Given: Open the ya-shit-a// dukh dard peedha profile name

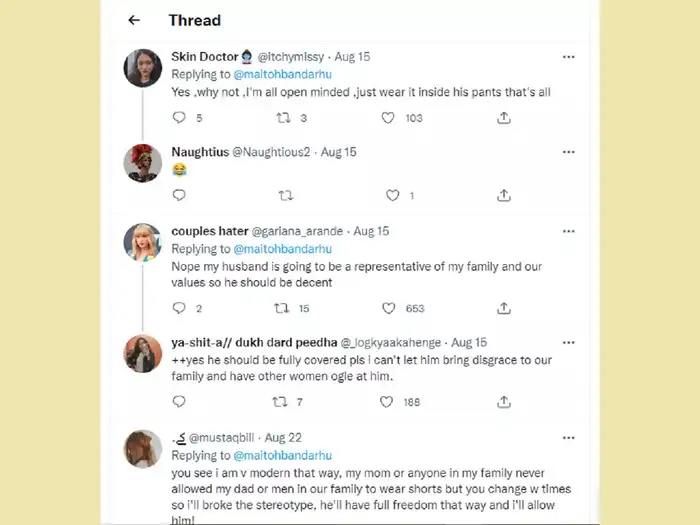Looking at the screenshot, I should 254,342.
